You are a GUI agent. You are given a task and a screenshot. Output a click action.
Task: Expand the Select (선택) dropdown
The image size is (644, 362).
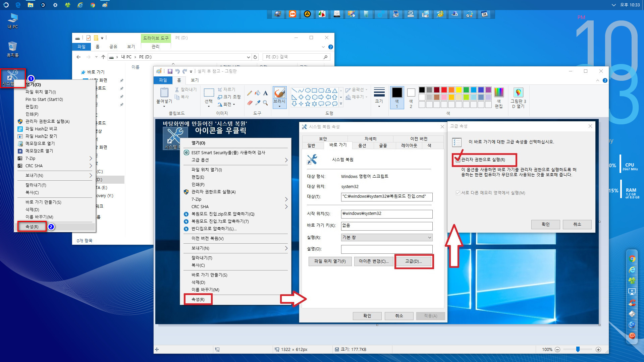tap(209, 106)
